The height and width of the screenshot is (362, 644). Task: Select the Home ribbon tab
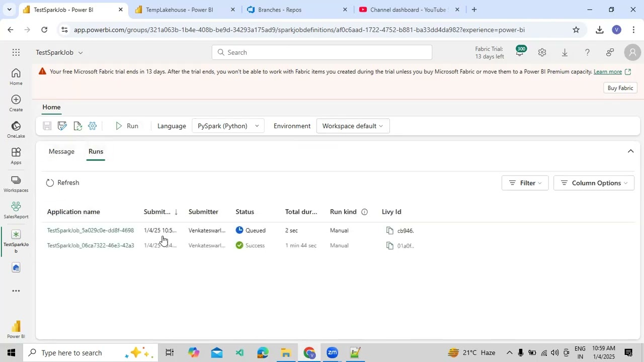51,107
